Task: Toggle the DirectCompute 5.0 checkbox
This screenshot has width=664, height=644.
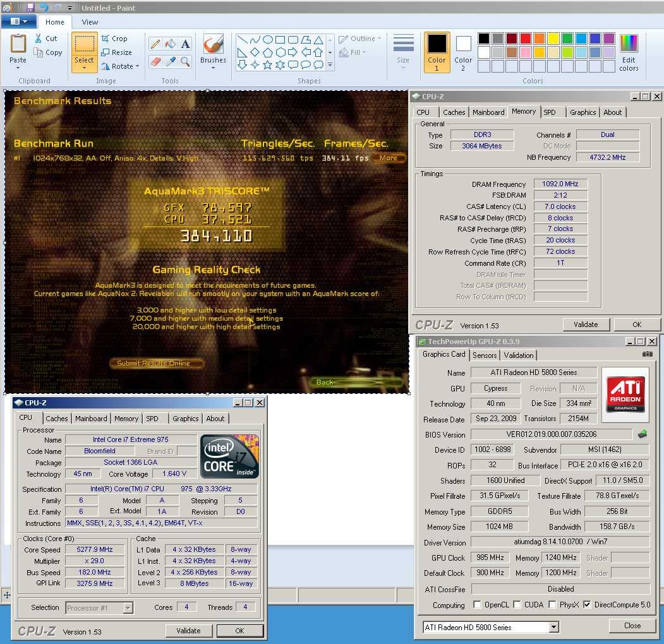Action: [587, 604]
